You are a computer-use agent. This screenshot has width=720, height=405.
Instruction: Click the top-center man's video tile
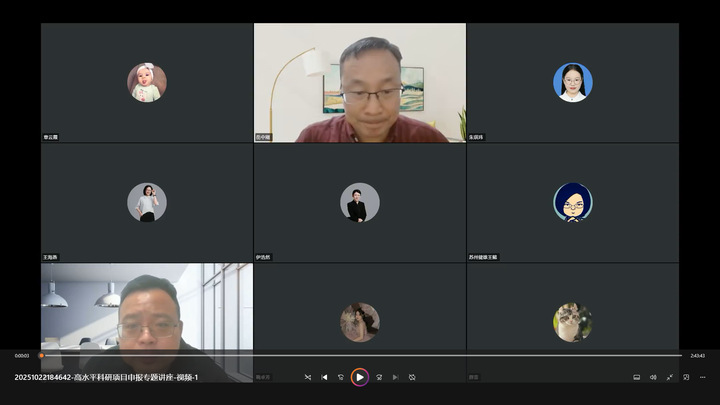pyautogui.click(x=359, y=83)
